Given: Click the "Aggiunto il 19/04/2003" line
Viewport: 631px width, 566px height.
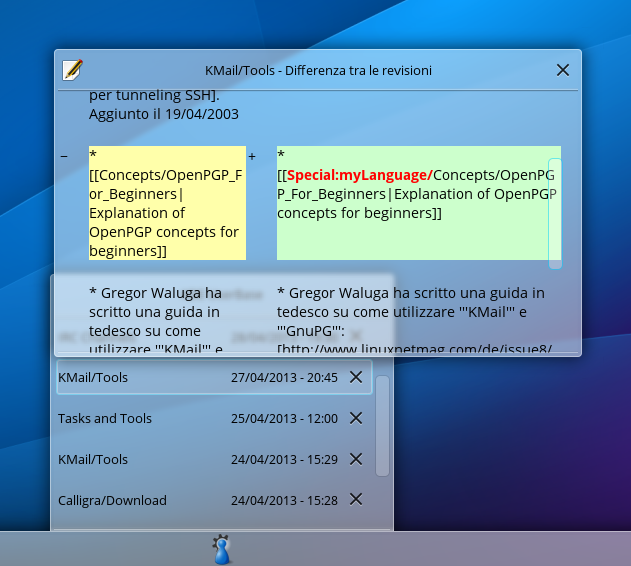Looking at the screenshot, I should click(164, 114).
